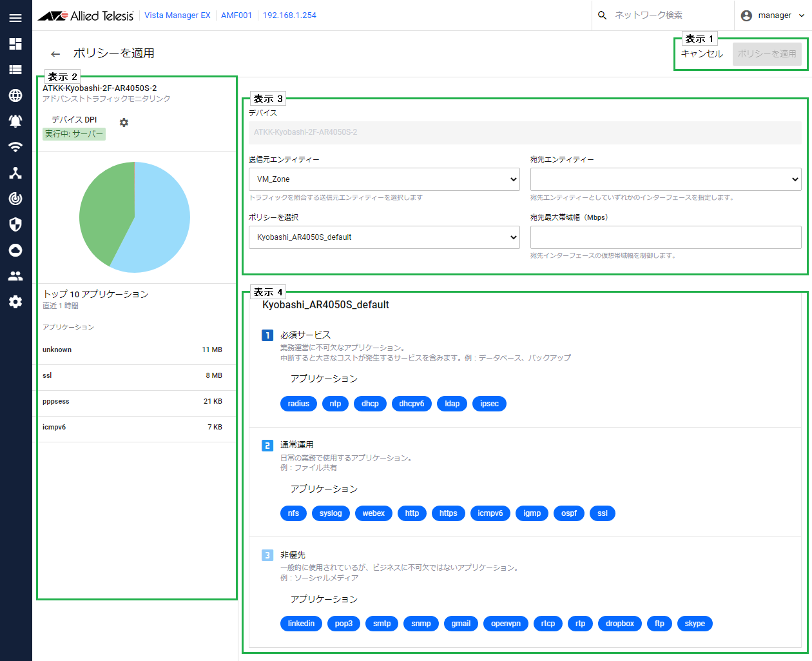Screen dimensions: 812x661
Task: Expand the source entity VM_Zone dropdown
Action: tap(384, 179)
